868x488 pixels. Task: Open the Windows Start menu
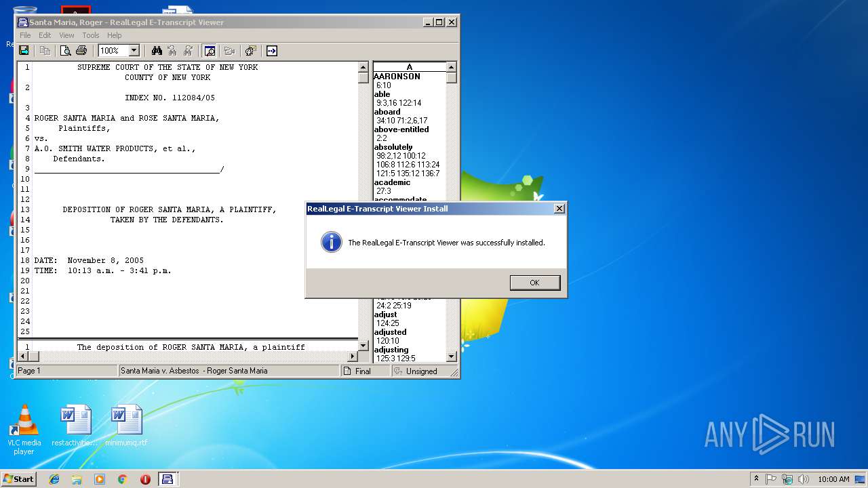click(x=19, y=479)
